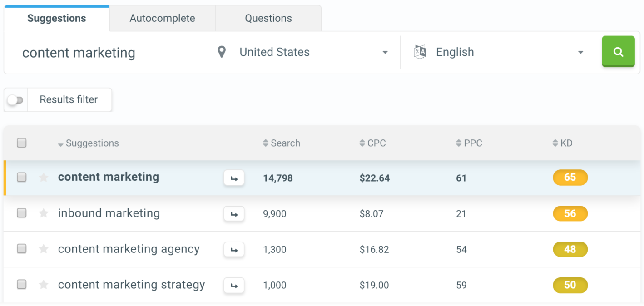
Task: Click arrow button beside 'inbound marketing'
Action: pyautogui.click(x=234, y=214)
